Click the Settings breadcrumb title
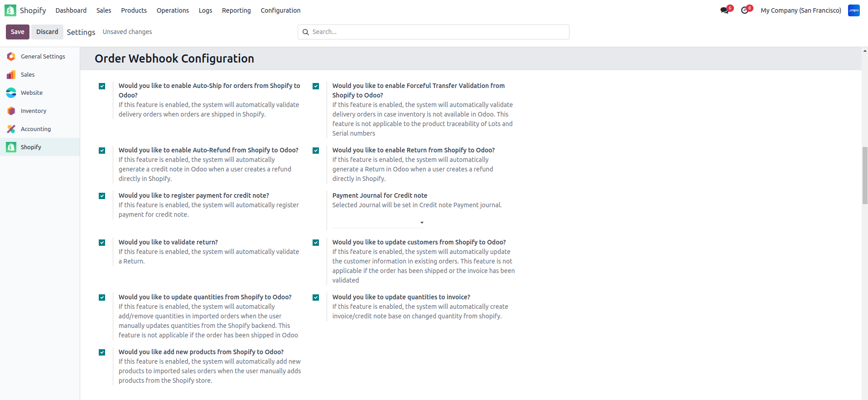The height and width of the screenshot is (400, 868). tap(81, 32)
